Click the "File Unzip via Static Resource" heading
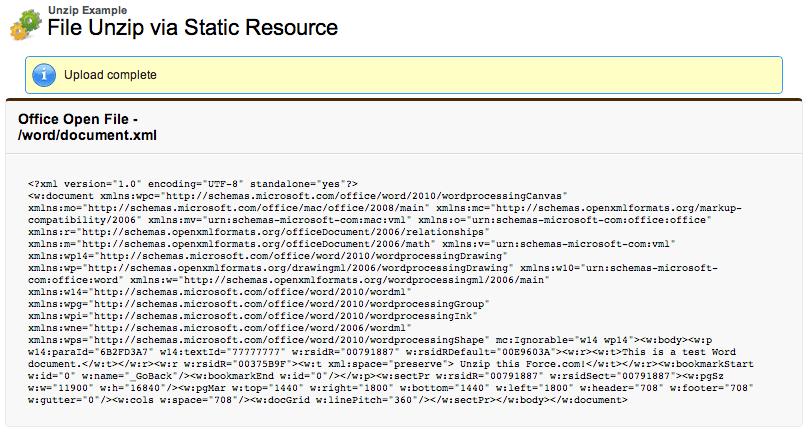Viewport: 808px width, 433px height. (192, 28)
